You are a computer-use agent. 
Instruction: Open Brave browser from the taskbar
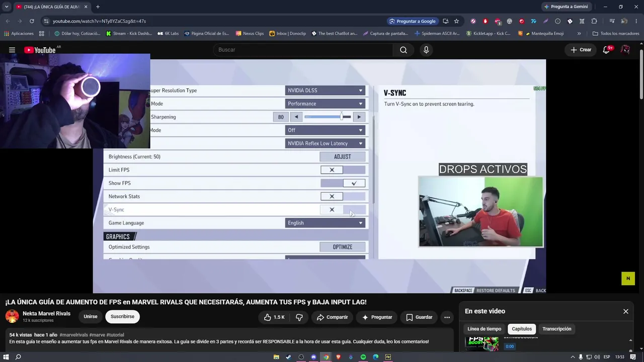(x=338, y=357)
